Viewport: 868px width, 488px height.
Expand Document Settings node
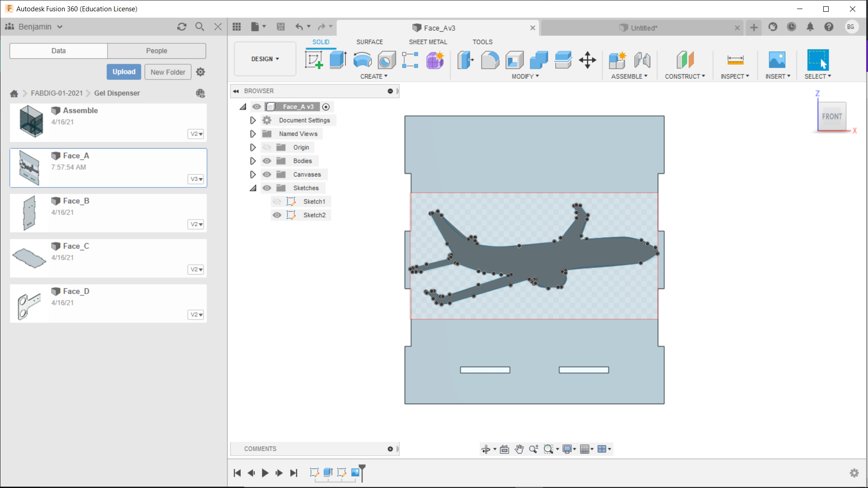253,120
